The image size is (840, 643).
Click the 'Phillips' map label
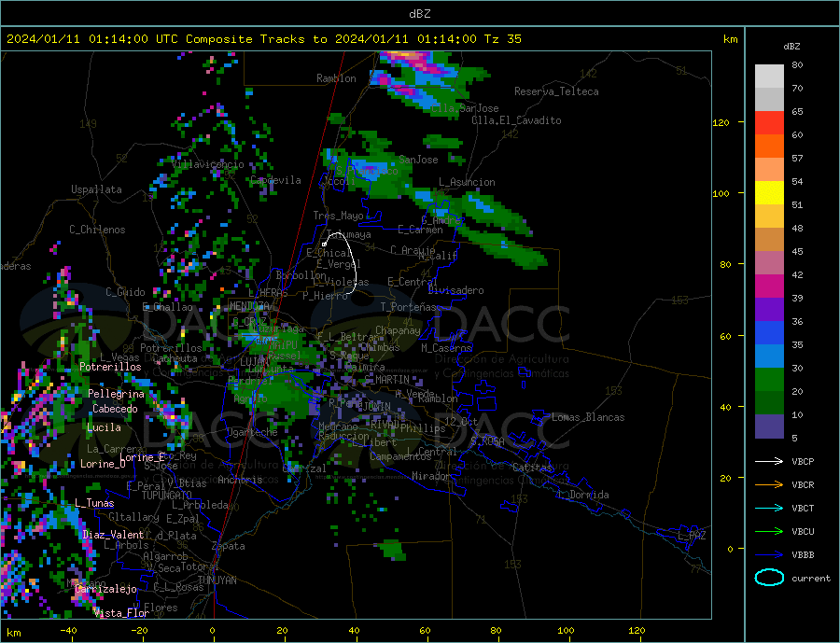(x=423, y=428)
